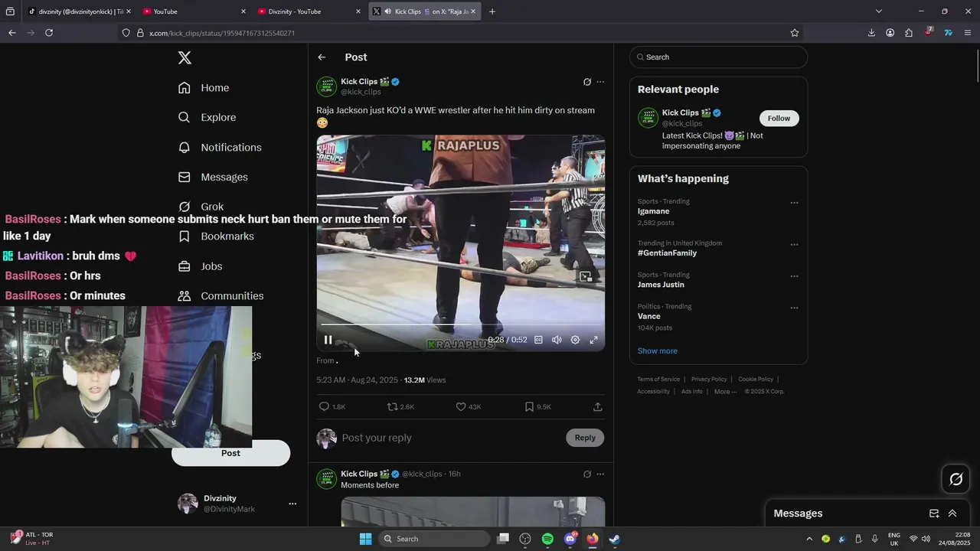This screenshot has width=980, height=551.
Task: Click the blue Post button in sidebar
Action: 230,453
